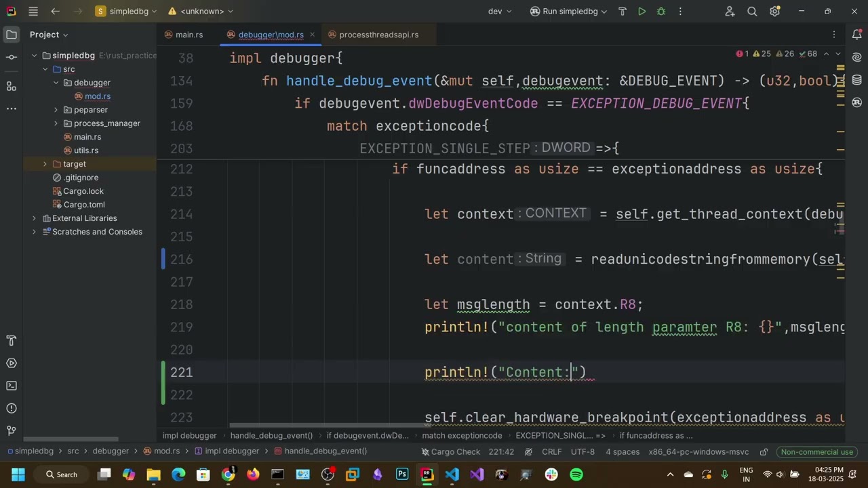Open editor tabs options menu

[x=834, y=35]
